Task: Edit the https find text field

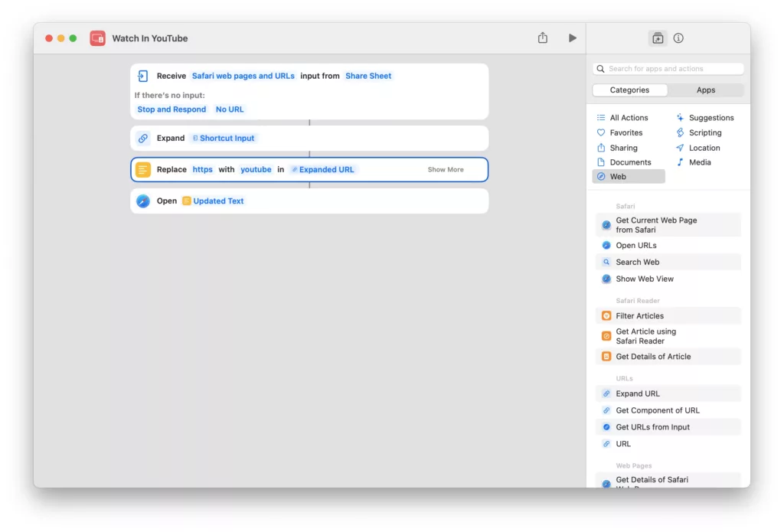Action: 202,169
